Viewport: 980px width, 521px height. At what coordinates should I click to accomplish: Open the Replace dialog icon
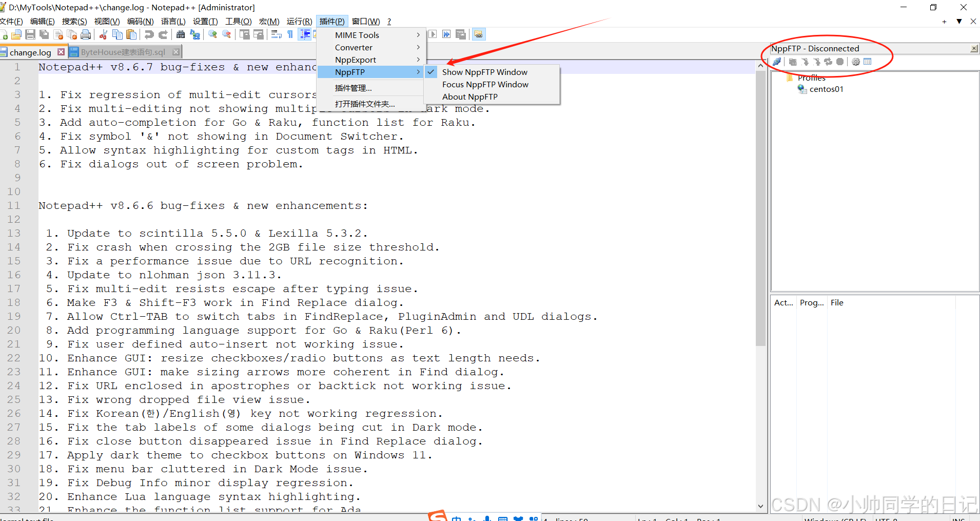pyautogui.click(x=194, y=34)
